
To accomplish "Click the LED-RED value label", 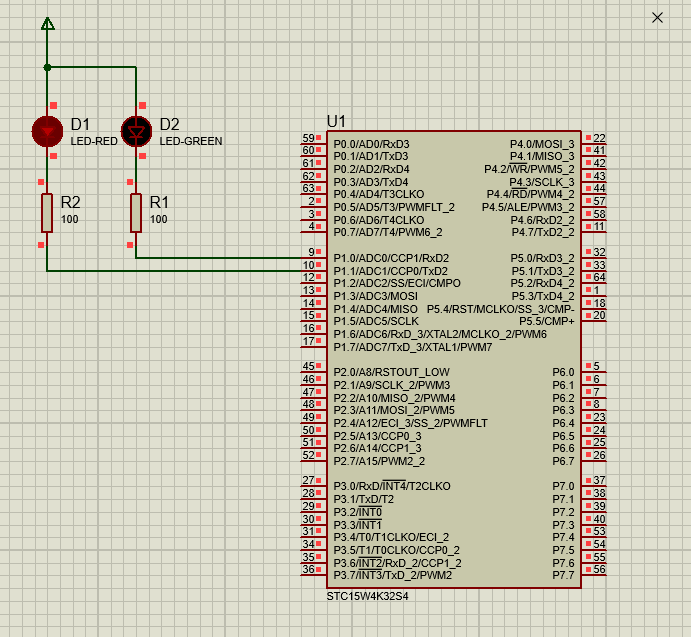I will tap(94, 141).
